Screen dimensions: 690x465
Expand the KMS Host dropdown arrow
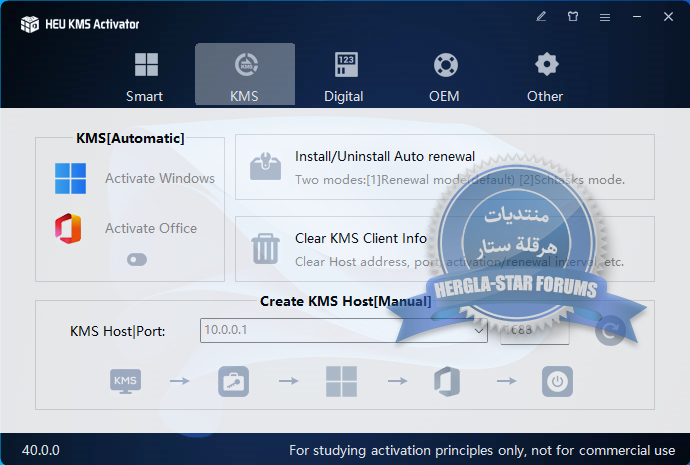click(x=479, y=330)
